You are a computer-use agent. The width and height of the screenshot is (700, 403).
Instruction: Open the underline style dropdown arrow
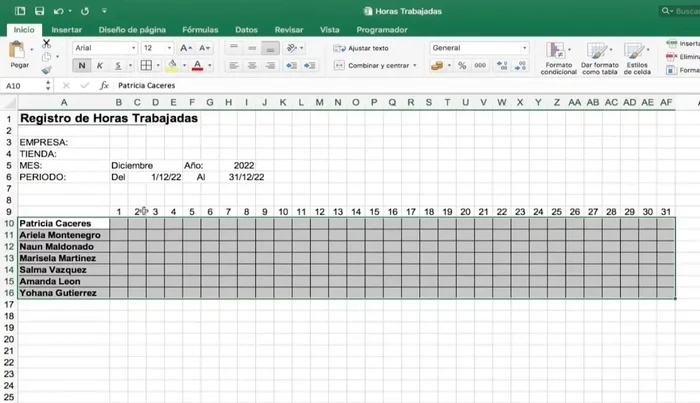[x=130, y=66]
